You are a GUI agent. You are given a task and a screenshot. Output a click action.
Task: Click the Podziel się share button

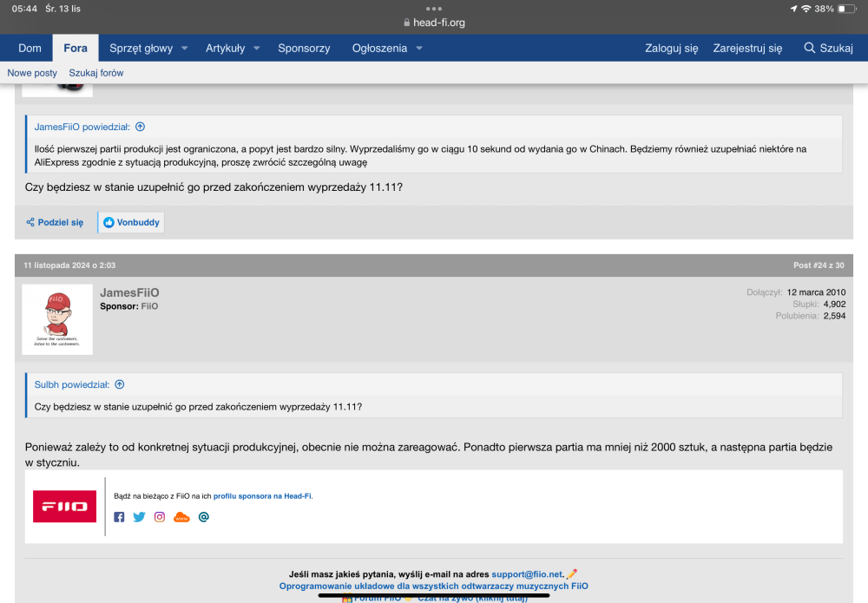click(x=55, y=222)
